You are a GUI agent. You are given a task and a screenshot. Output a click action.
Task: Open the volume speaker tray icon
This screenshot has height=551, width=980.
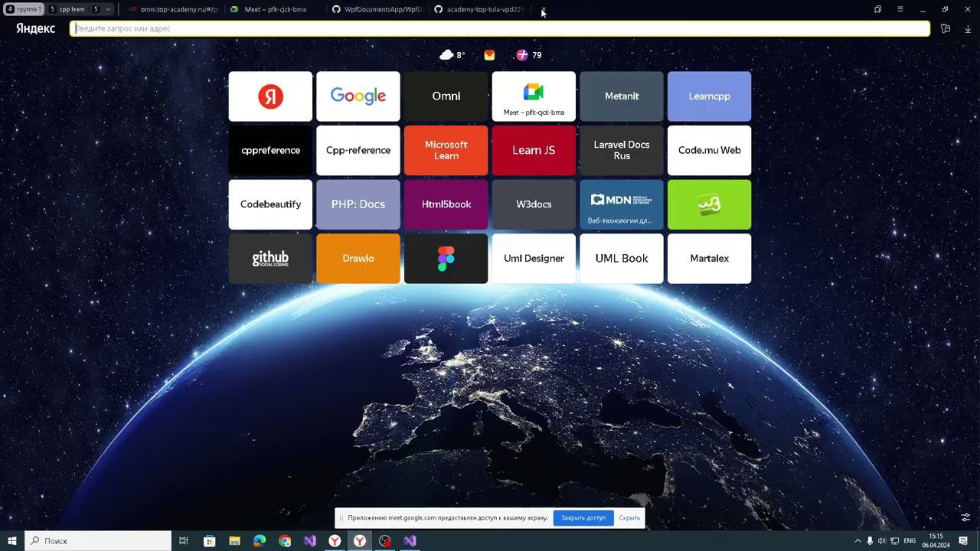pyautogui.click(x=882, y=541)
